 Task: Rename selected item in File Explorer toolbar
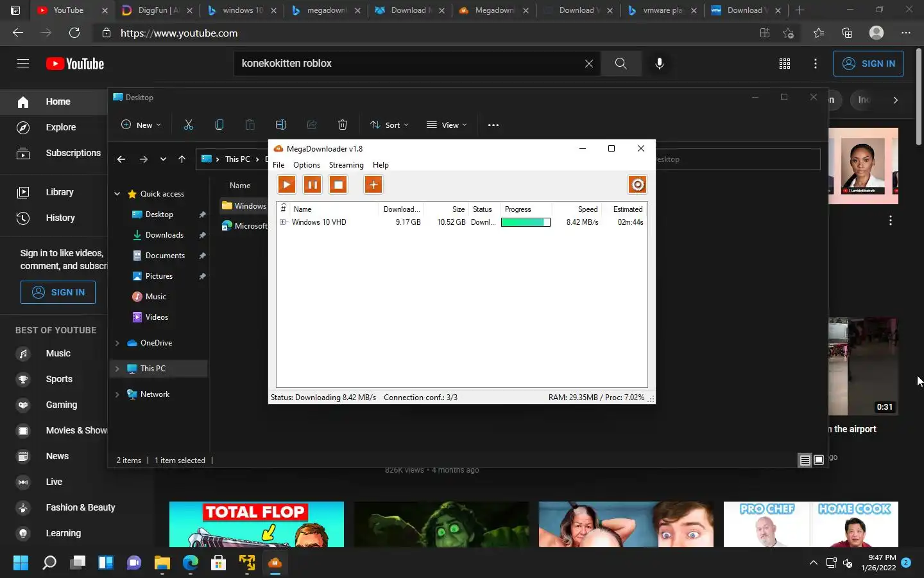(x=281, y=125)
